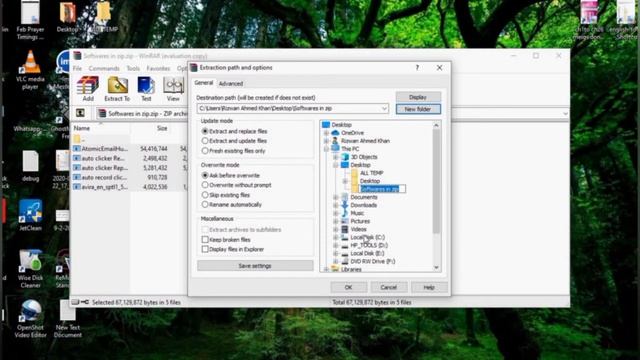Click the up-one-level icon in WinRAR address bar
Screen dimensions: 640x360
[80, 113]
